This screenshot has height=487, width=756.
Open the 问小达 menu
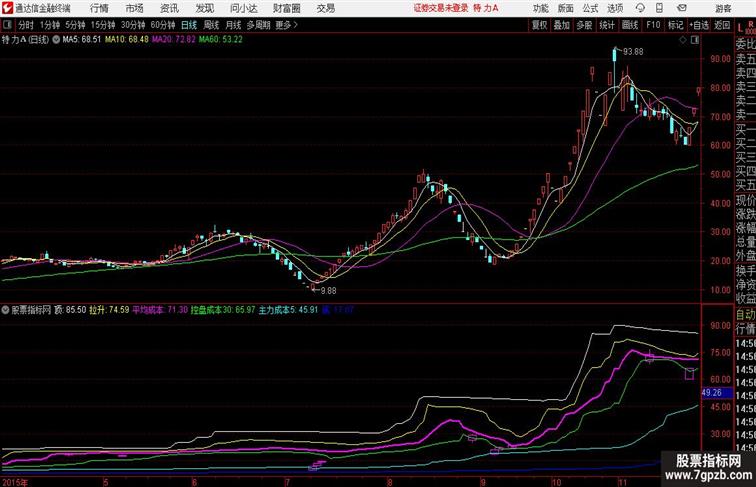pos(243,8)
